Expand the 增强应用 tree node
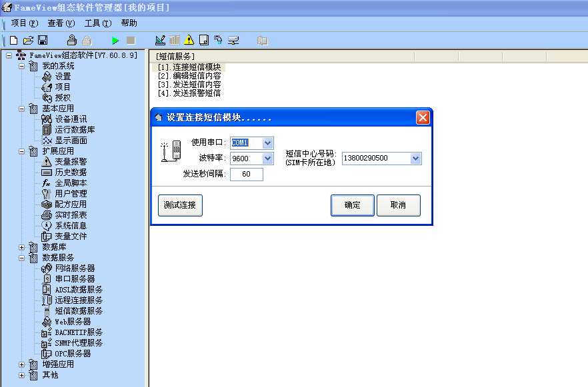Viewport: 588px width, 387px height. click(22, 364)
